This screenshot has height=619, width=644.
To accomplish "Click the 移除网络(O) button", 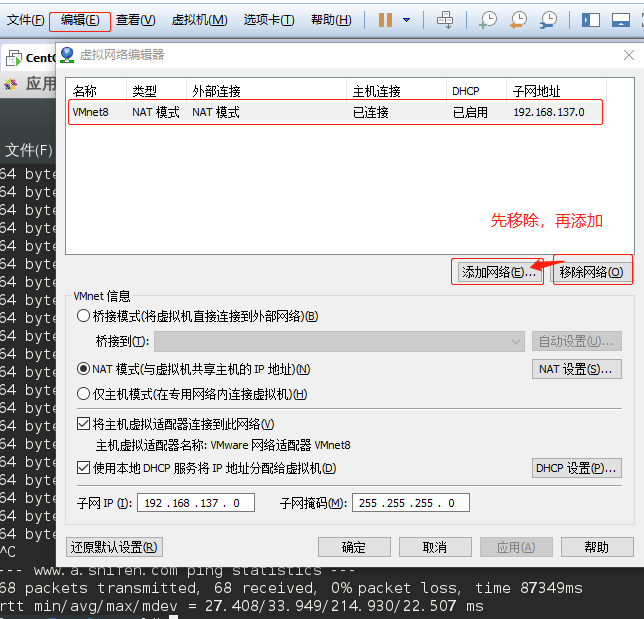I will [x=591, y=272].
